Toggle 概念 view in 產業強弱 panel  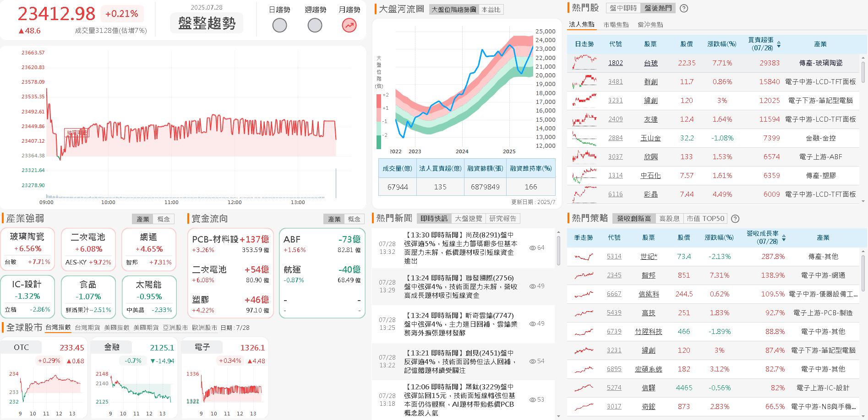coord(164,219)
